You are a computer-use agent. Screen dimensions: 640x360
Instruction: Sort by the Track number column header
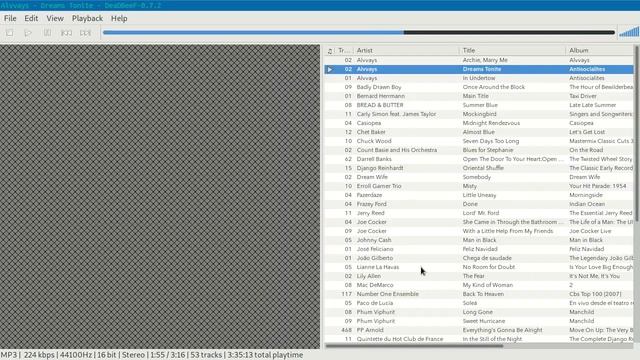coord(344,51)
